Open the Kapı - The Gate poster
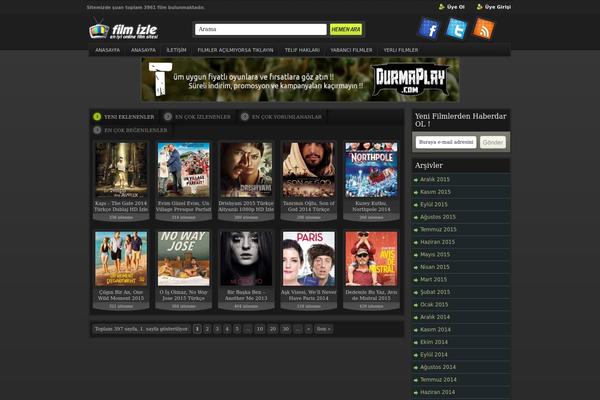600x400 pixels. click(x=121, y=170)
